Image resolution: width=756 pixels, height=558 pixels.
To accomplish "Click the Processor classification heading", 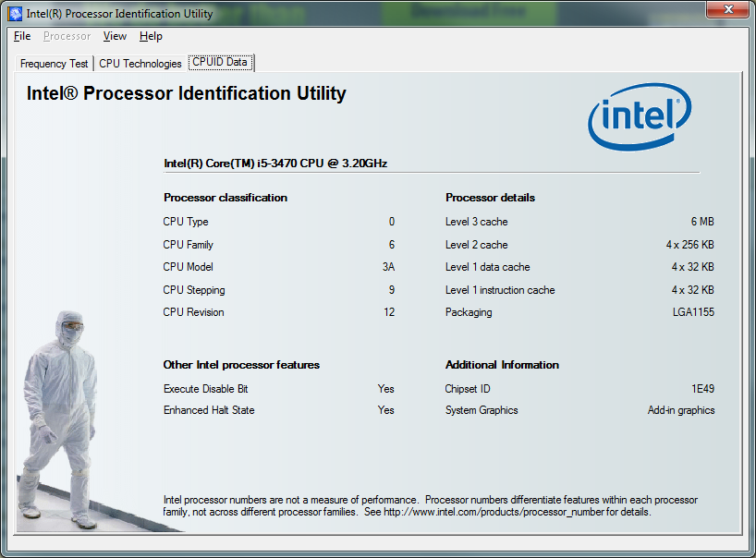I will tap(226, 198).
